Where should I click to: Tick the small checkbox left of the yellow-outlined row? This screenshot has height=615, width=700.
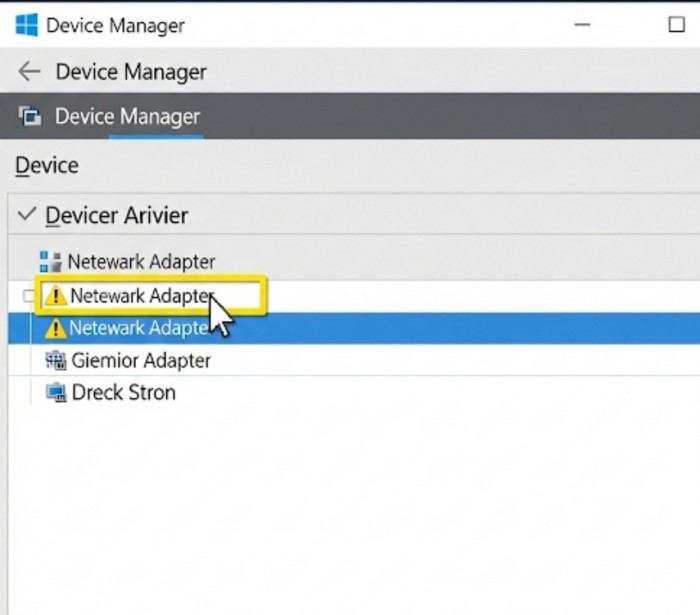[x=27, y=296]
